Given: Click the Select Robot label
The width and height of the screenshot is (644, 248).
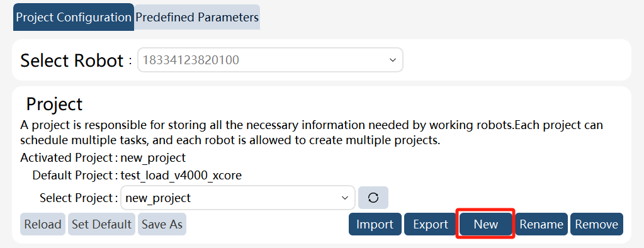Looking at the screenshot, I should click(72, 60).
